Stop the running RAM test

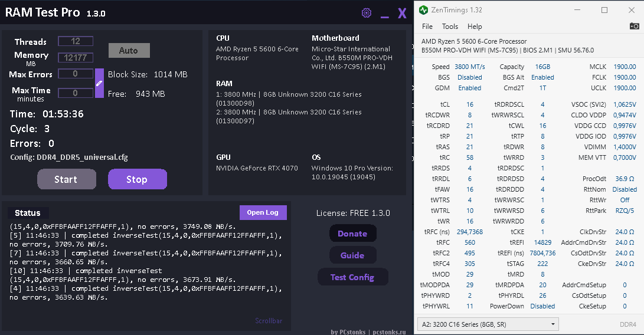(137, 179)
